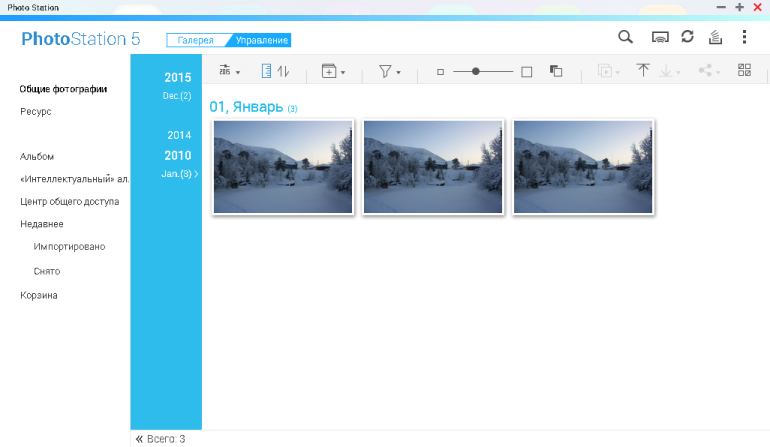Jump to year 2014 in timeline
The height and width of the screenshot is (447, 770).
click(179, 135)
